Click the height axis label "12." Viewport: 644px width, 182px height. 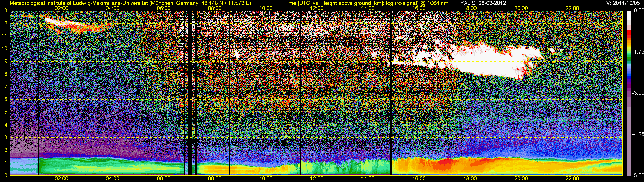(5, 23)
